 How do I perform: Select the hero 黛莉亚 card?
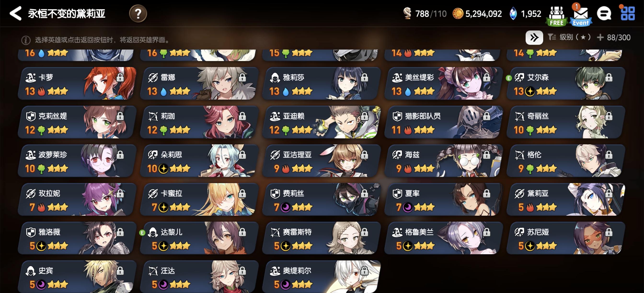565,199
